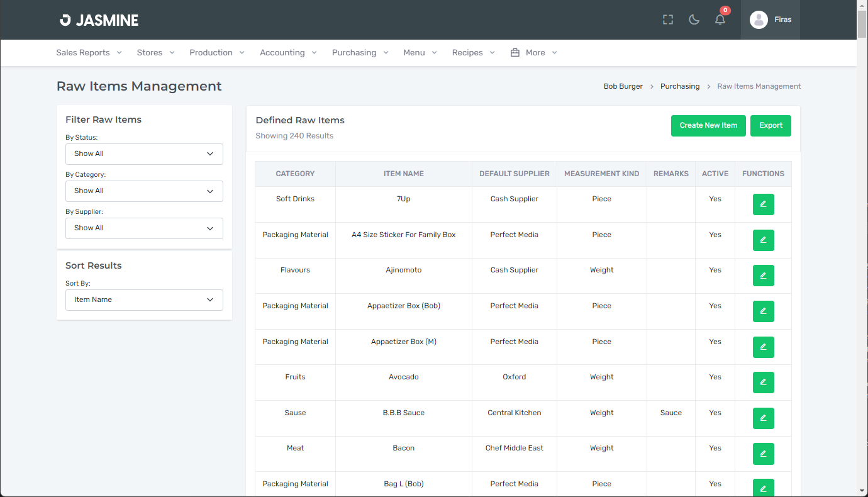Screen dimensions: 868x497
Task: Expand the Purchasing menu
Action: point(360,53)
